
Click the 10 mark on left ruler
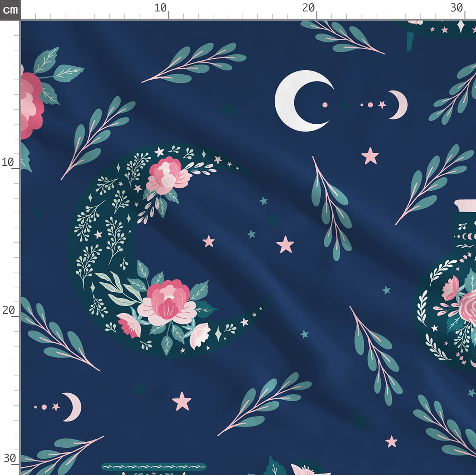(8, 162)
